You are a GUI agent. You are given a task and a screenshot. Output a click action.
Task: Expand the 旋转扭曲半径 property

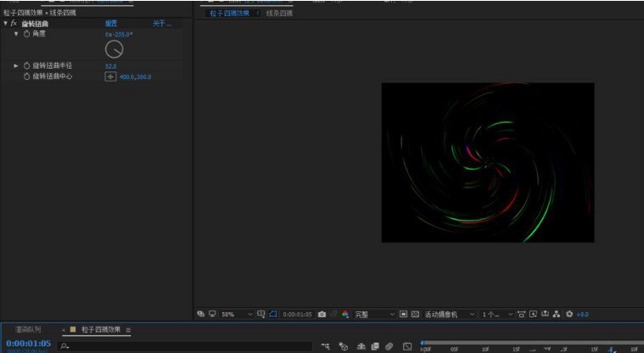click(16, 65)
